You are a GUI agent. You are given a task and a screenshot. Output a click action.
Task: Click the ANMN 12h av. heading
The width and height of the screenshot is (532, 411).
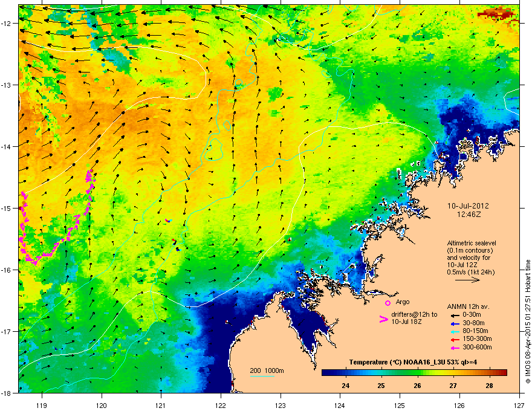[468, 306]
